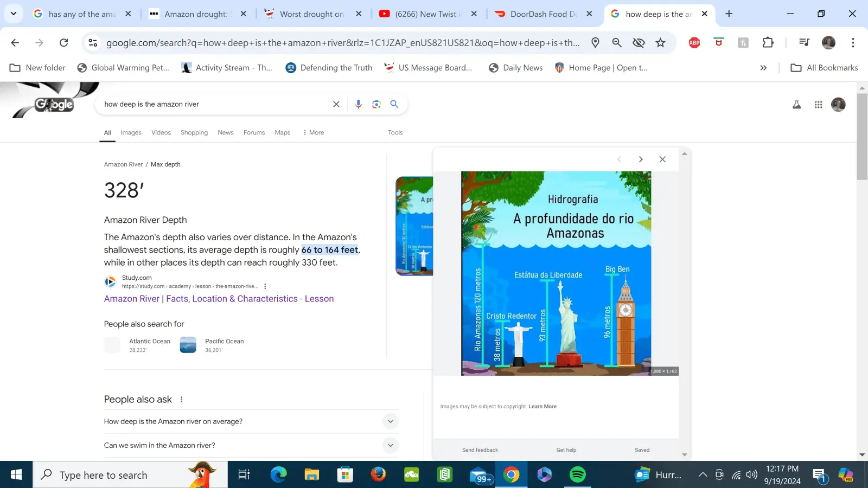868x488 pixels.
Task: Click the microphone voice search icon
Action: tap(358, 104)
